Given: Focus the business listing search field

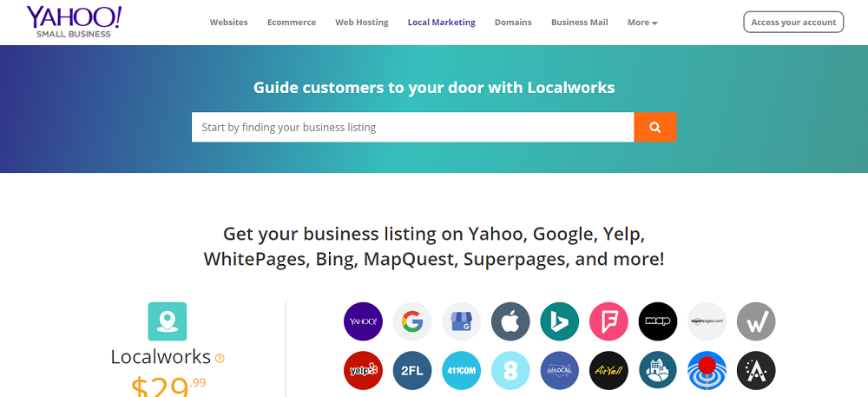Looking at the screenshot, I should coord(413,128).
